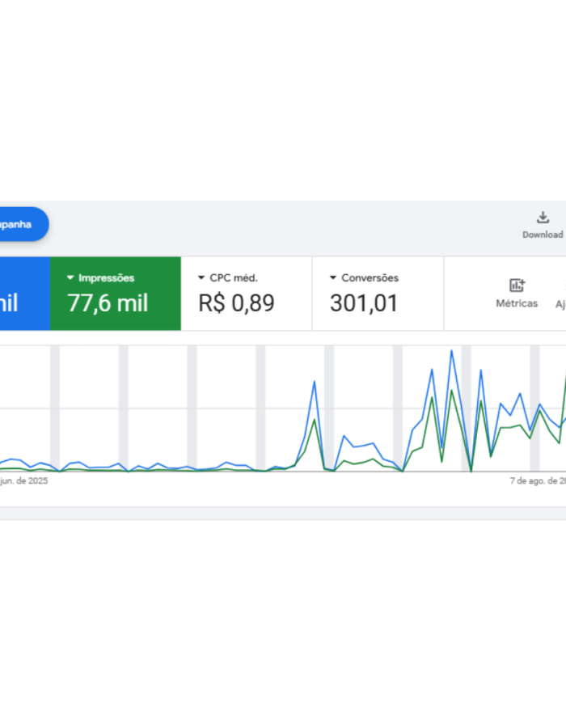Image resolution: width=566 pixels, height=728 pixels.
Task: Open the CPC méd. dropdown arrow
Action: [x=201, y=278]
